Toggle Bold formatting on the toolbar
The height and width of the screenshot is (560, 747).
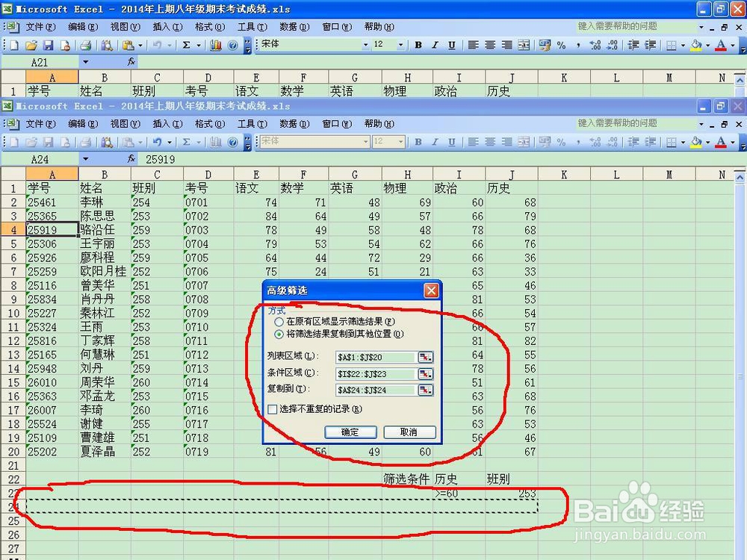coord(418,142)
